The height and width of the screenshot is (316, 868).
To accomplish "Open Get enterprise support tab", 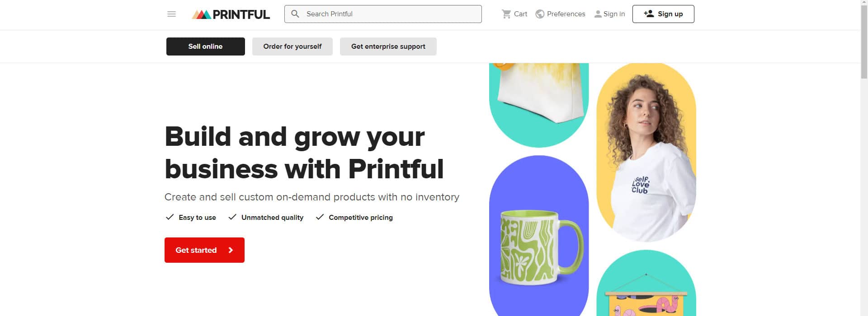I will click(388, 46).
